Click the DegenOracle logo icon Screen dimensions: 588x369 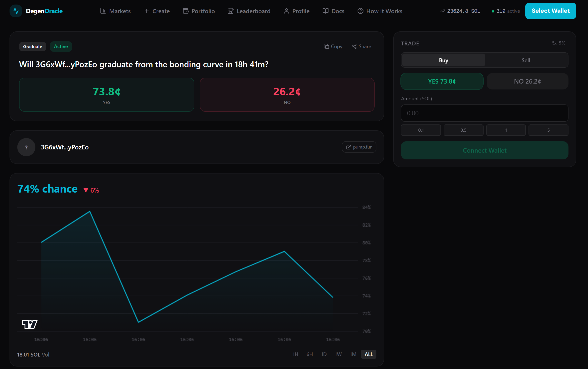click(16, 11)
